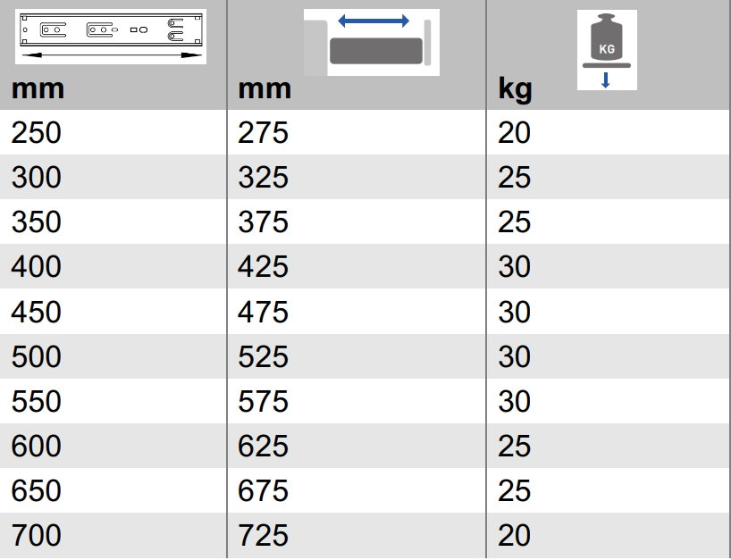731x560 pixels.
Task: Select the 375 extension cell
Action: tap(357, 221)
